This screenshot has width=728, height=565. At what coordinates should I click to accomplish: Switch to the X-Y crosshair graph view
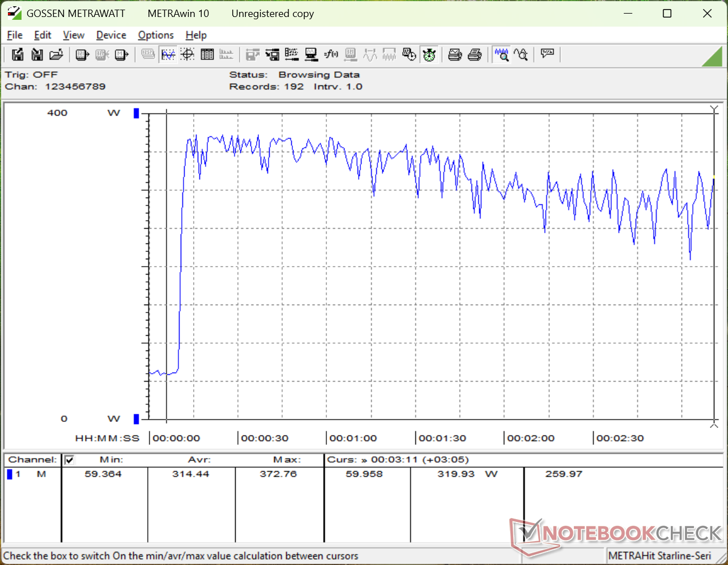188,54
